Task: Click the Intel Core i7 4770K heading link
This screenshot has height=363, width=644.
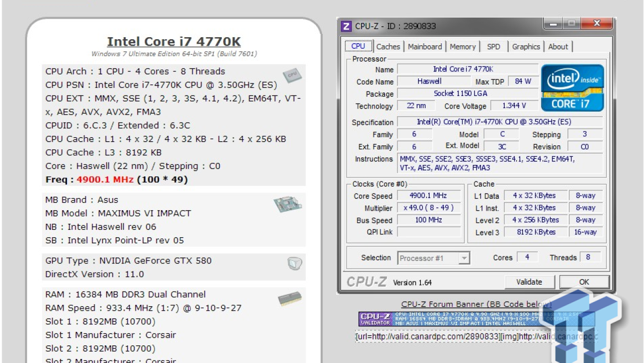Action: tap(174, 42)
